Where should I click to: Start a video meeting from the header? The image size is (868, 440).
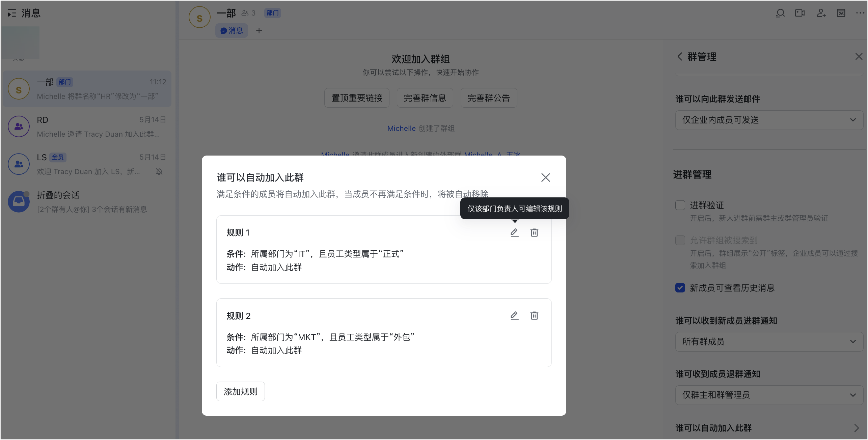tap(800, 13)
